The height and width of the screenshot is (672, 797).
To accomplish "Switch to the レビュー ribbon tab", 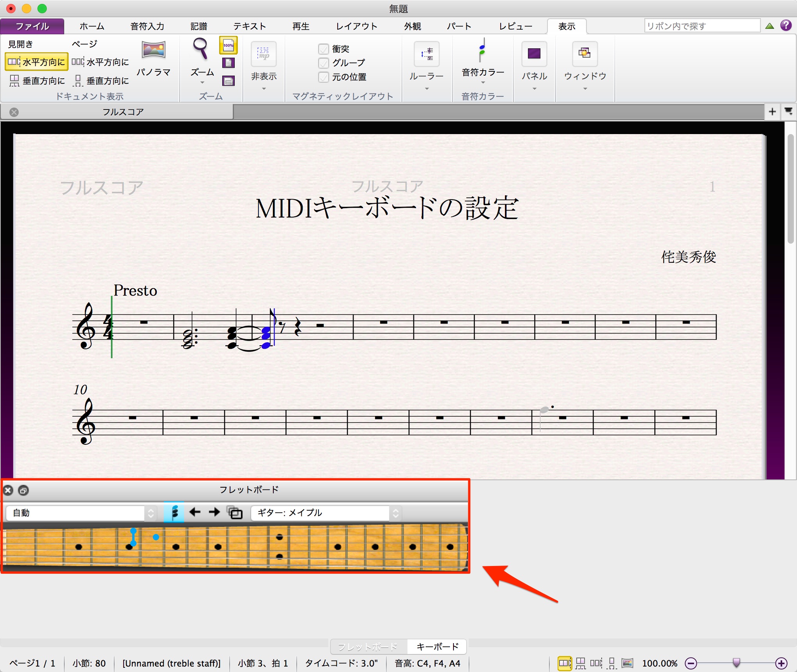I will click(515, 26).
